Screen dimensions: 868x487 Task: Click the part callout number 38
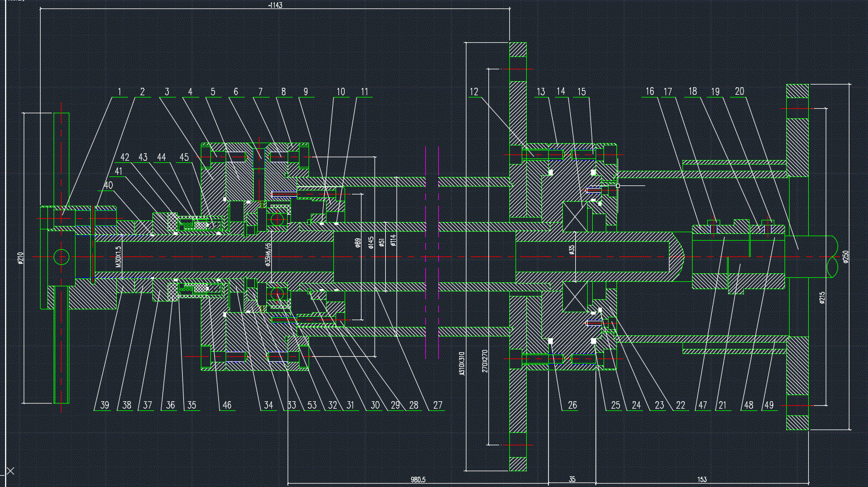[127, 405]
